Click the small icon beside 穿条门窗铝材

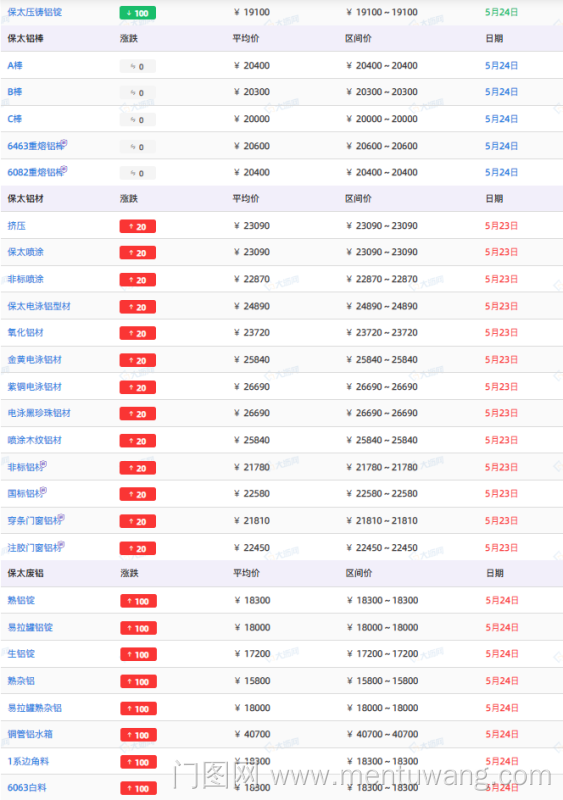(62, 517)
